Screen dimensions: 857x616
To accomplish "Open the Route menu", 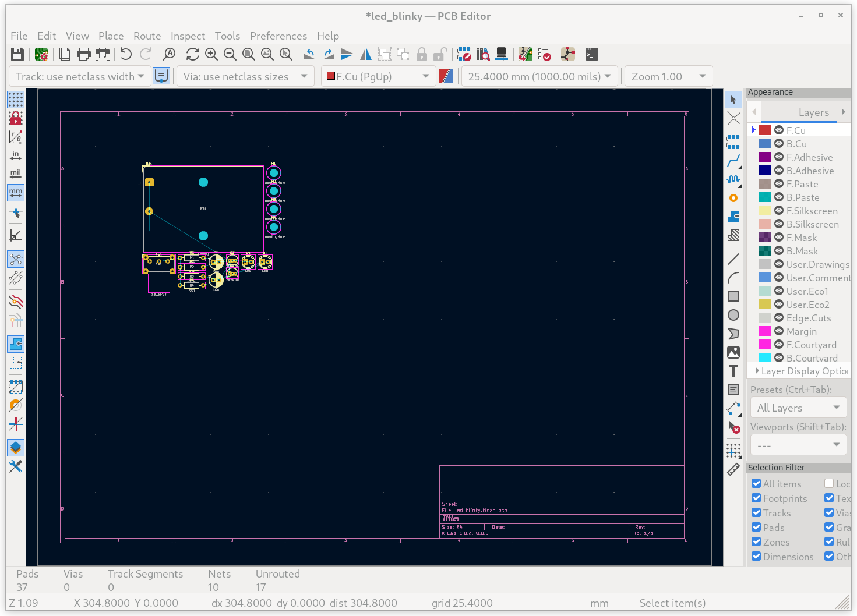I will point(147,36).
